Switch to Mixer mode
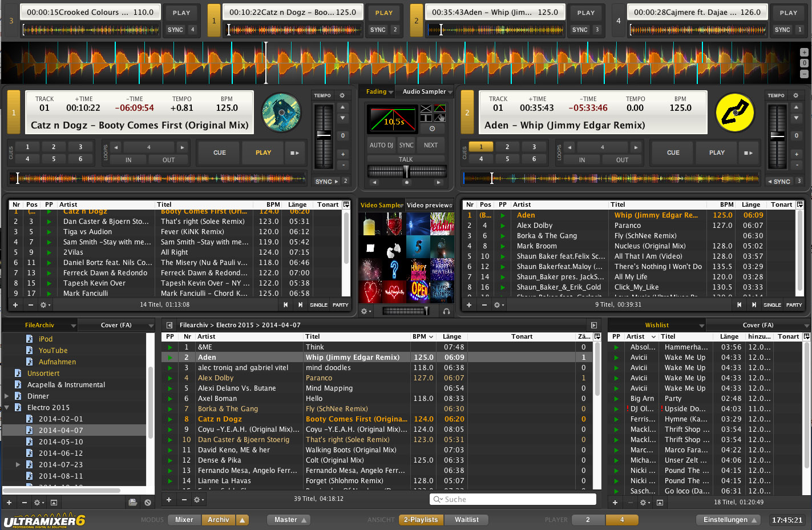 point(184,520)
